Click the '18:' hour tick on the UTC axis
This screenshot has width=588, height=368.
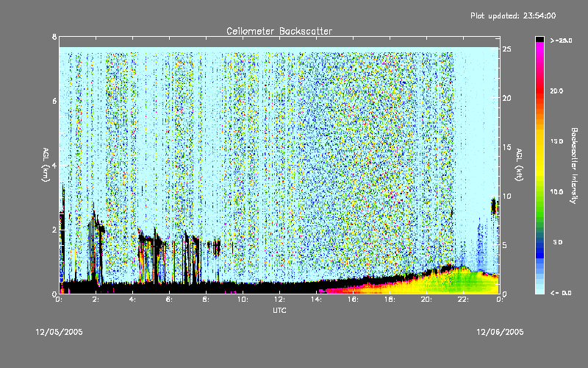click(x=390, y=300)
